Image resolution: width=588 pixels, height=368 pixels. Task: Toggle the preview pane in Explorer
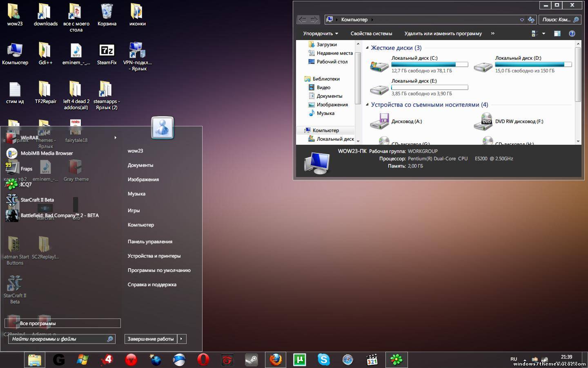tap(557, 34)
